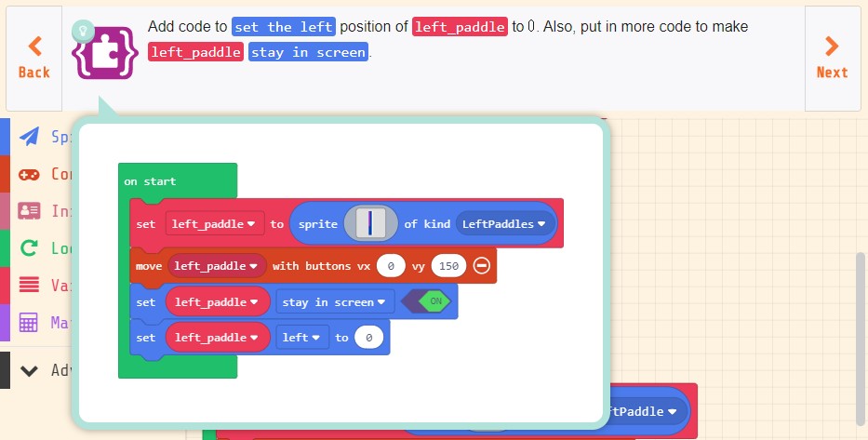
Task: Edit the vx value 0 field
Action: (x=390, y=266)
